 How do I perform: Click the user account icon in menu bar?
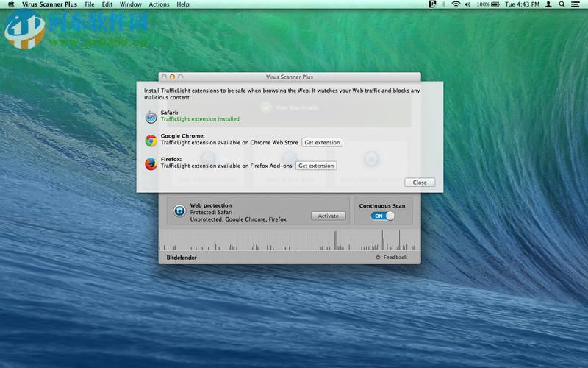point(548,4)
